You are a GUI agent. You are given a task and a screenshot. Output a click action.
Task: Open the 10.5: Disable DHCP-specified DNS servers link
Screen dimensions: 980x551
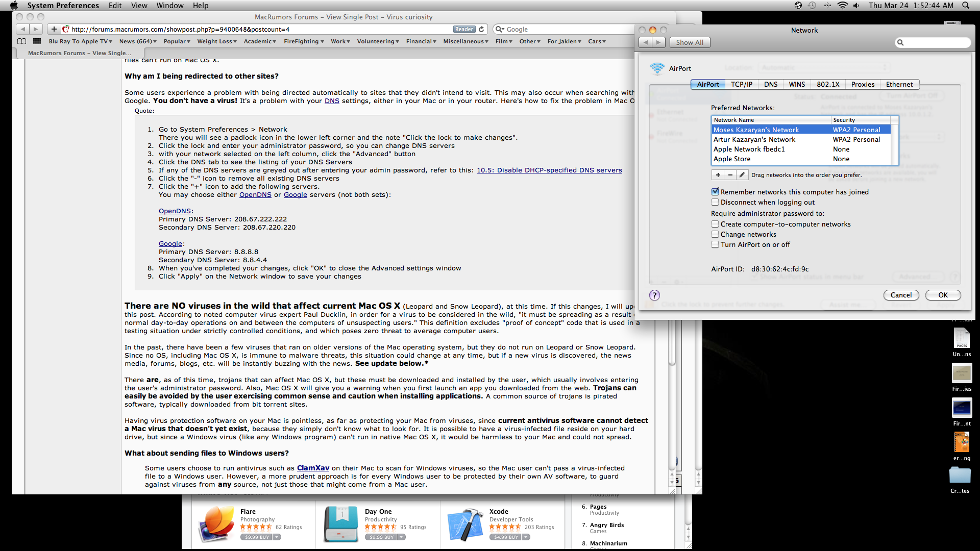pyautogui.click(x=549, y=170)
